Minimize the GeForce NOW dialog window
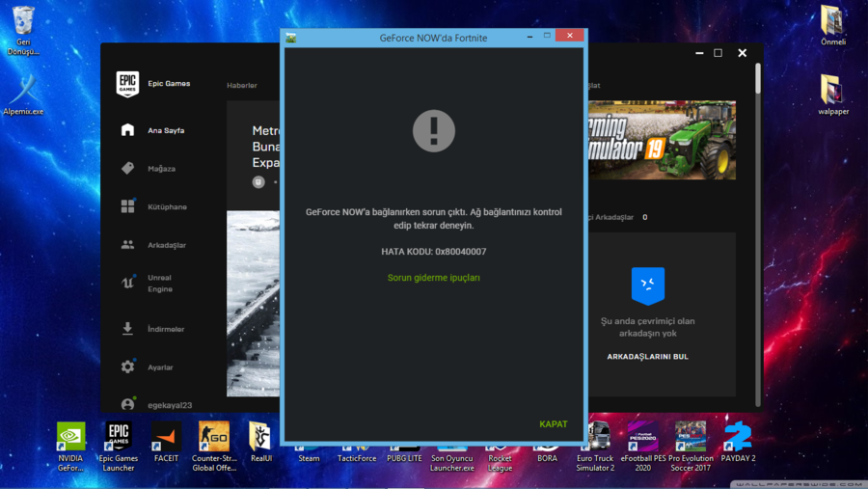The height and width of the screenshot is (489, 868). tap(529, 37)
